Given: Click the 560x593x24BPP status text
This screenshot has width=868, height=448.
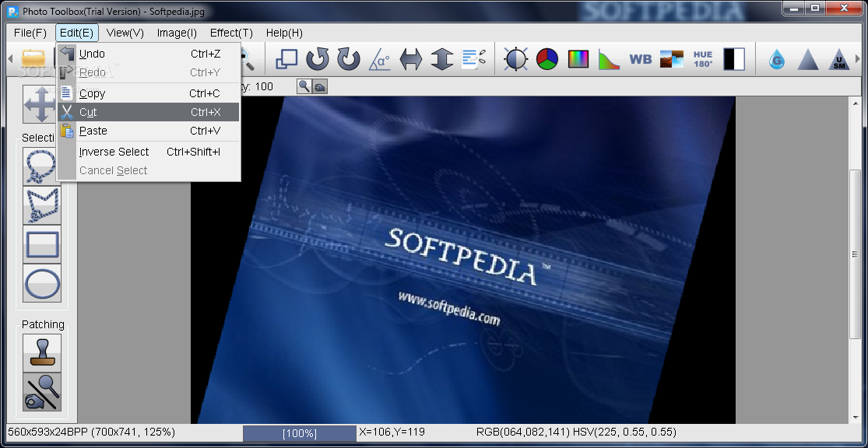Looking at the screenshot, I should (91, 432).
